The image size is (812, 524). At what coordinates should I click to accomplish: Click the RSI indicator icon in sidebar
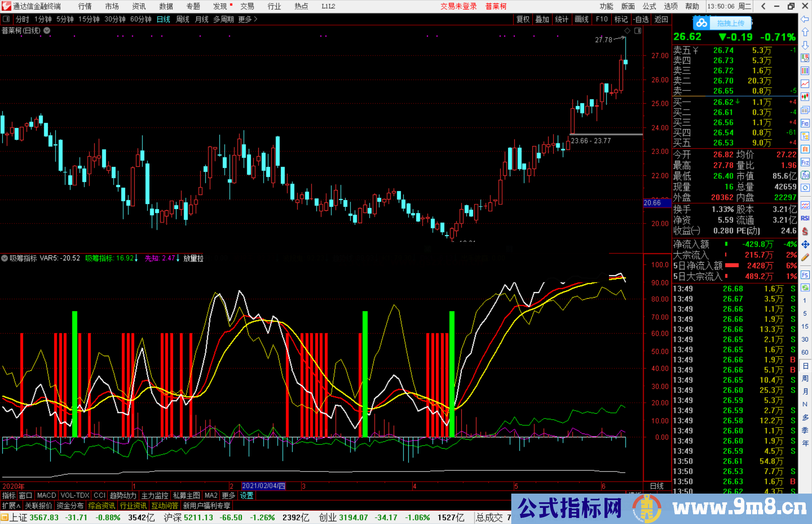pyautogui.click(x=805, y=218)
